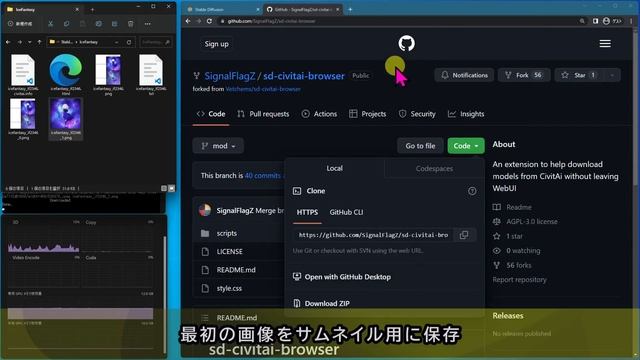Screen dimensions: 640x360
Task: Toggle the green Code dropdown button
Action: coord(466,146)
